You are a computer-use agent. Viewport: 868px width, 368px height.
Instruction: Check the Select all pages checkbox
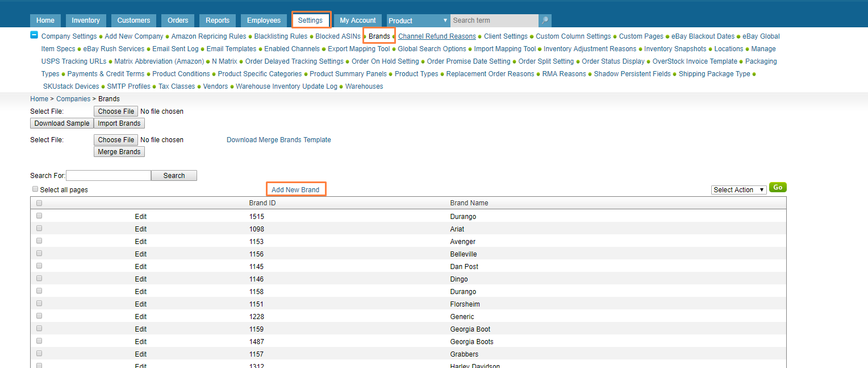click(x=35, y=189)
